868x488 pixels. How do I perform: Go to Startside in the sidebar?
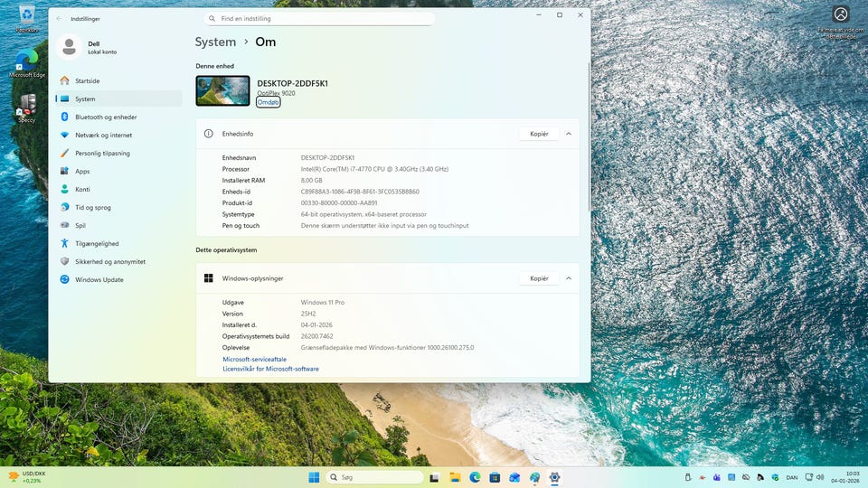pyautogui.click(x=87, y=81)
